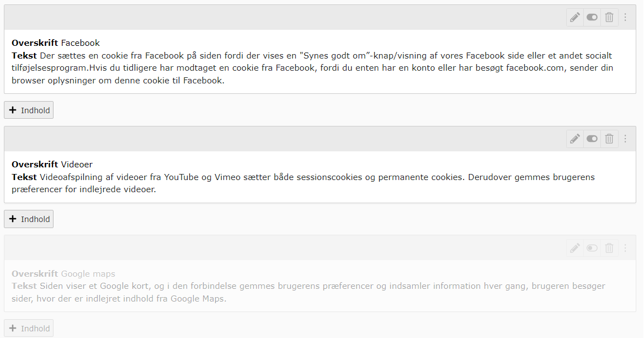
Task: Click the Google maps heading text
Action: pos(88,274)
